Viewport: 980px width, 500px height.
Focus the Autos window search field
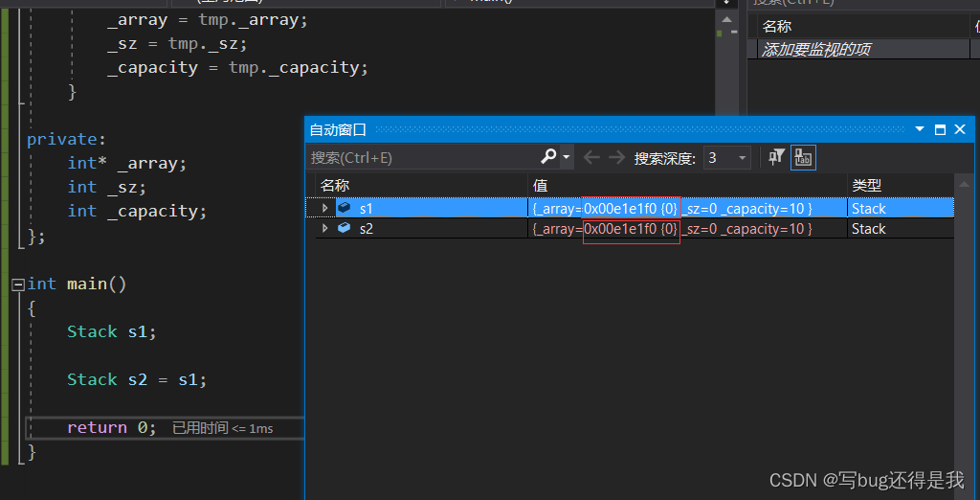[423, 158]
